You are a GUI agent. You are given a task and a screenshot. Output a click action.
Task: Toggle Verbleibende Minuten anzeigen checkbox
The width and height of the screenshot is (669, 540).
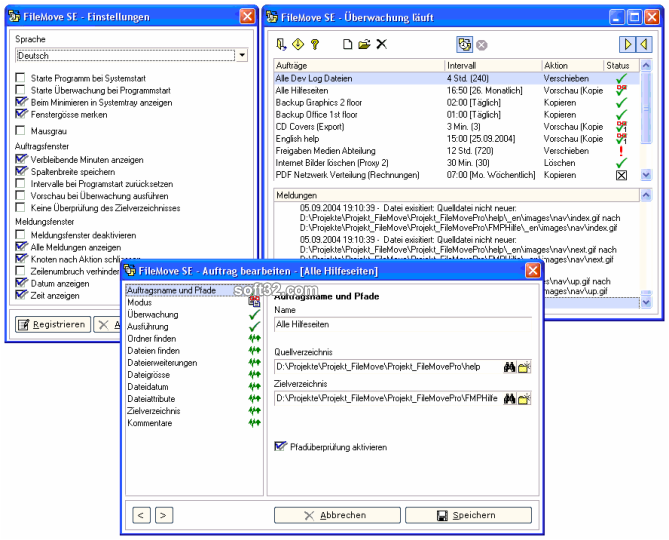tap(20, 159)
